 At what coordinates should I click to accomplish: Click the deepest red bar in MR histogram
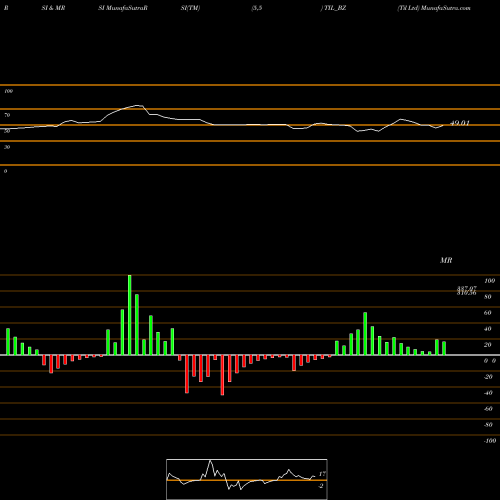coord(222,375)
